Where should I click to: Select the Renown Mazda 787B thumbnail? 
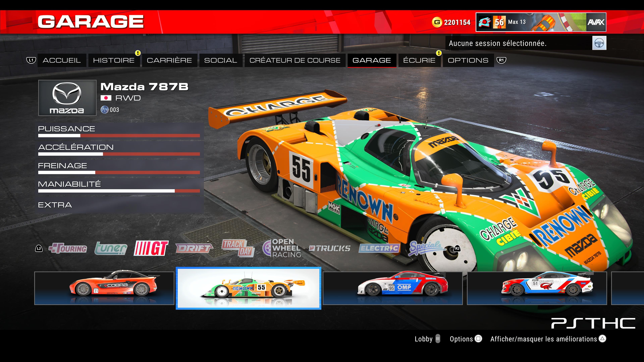tap(249, 288)
